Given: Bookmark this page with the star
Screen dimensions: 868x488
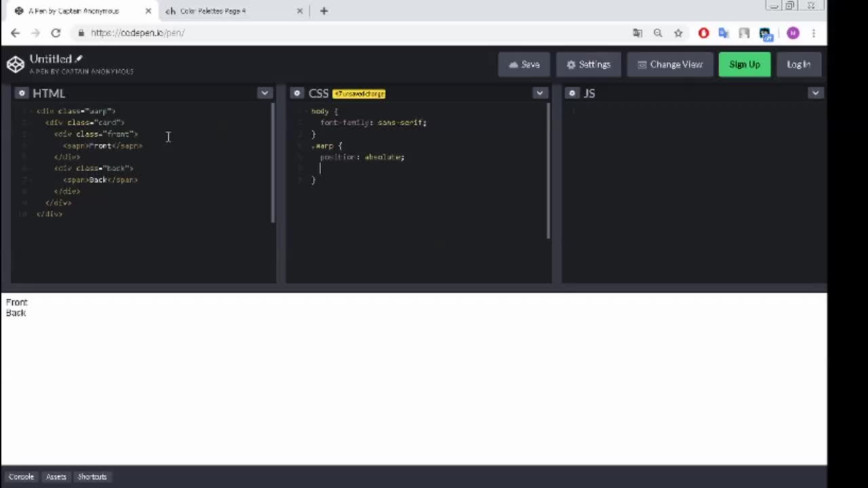Looking at the screenshot, I should tap(678, 33).
